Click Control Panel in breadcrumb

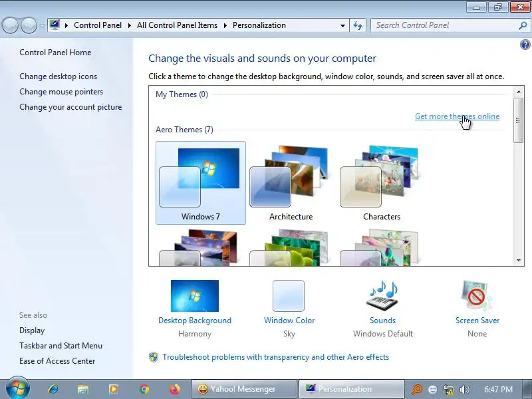click(98, 25)
